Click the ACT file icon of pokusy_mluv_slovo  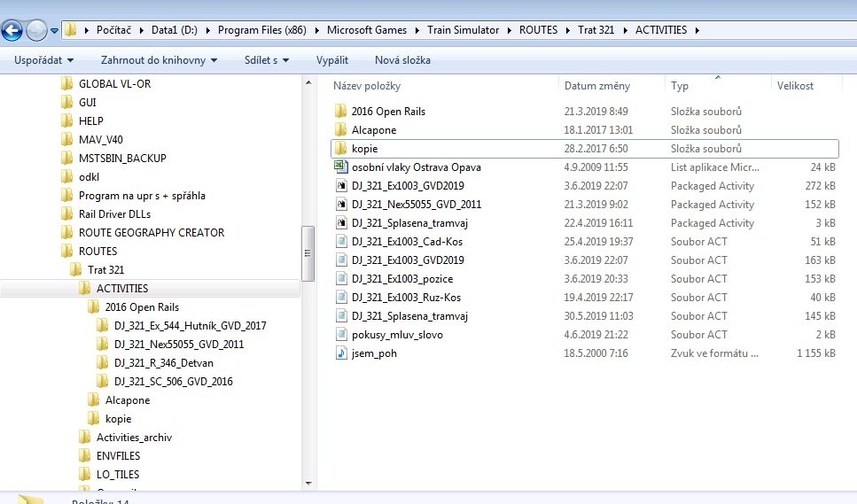[x=340, y=335]
